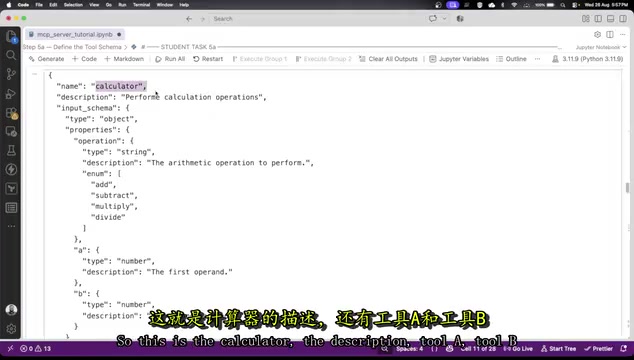Open macOS Spotlight search icon
The height and width of the screenshot is (360, 634).
562,5
